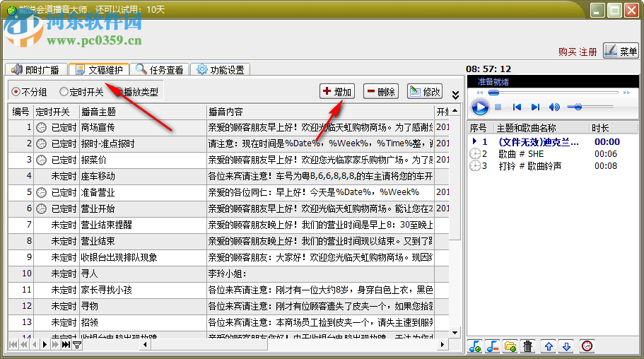Go to the next record in the navigator
Viewport: 644px width, 359px height.
click(x=45, y=345)
